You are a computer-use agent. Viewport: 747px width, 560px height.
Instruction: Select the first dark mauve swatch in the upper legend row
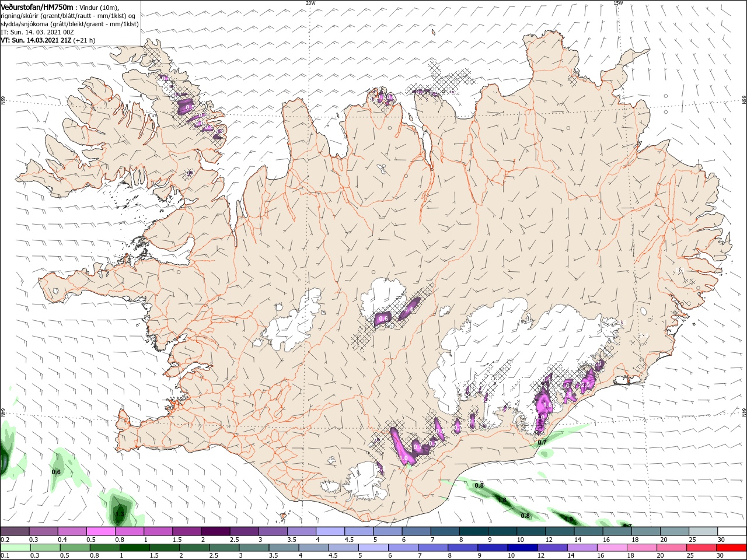(x=15, y=531)
